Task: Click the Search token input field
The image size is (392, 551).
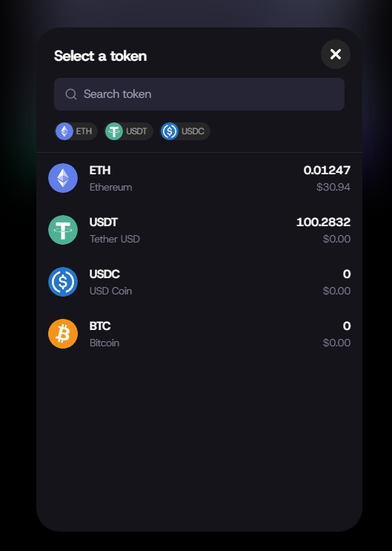Action: point(199,94)
